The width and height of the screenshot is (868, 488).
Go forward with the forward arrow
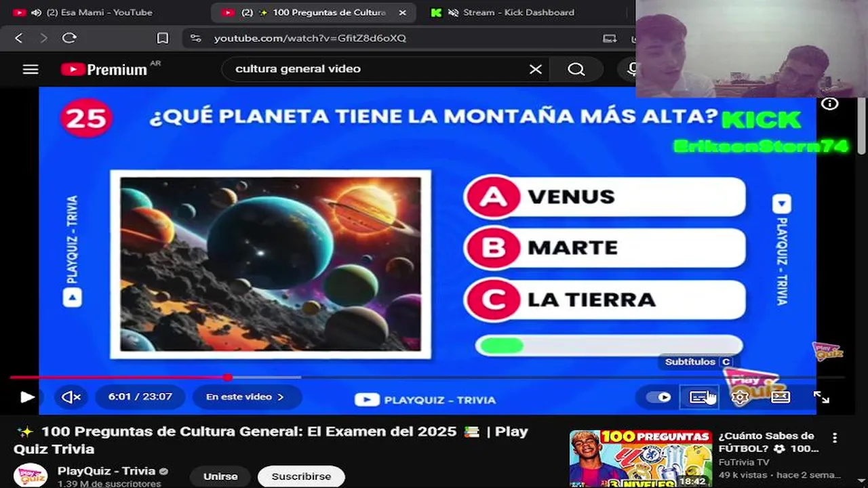coord(44,39)
